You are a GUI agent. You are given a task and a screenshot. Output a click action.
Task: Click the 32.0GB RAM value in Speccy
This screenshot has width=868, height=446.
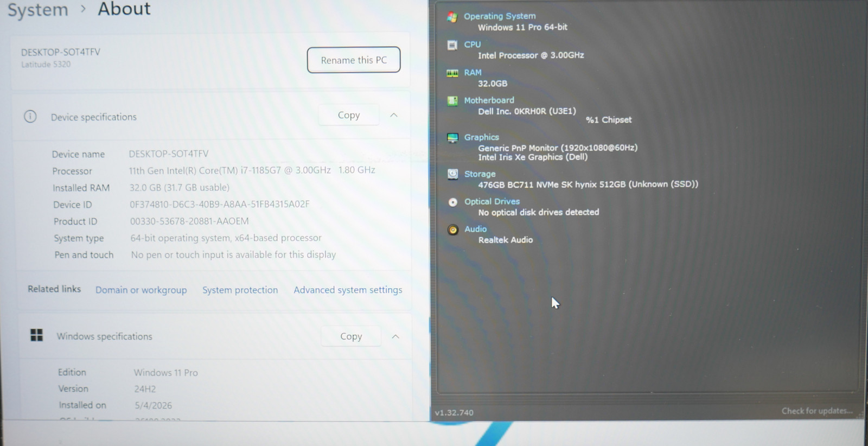tap(493, 84)
